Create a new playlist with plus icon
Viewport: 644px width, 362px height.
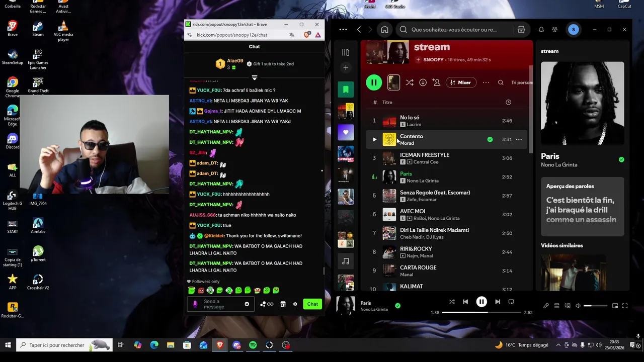[346, 68]
